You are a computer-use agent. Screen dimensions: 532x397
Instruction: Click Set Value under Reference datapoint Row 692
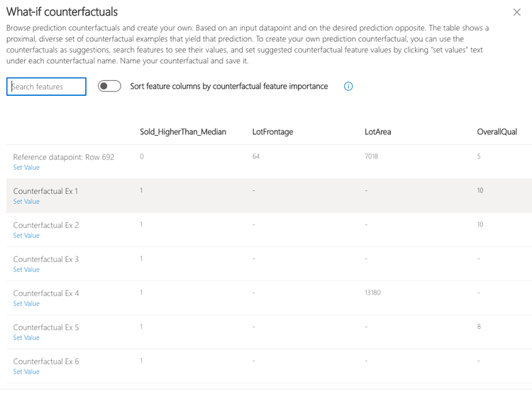click(x=26, y=168)
